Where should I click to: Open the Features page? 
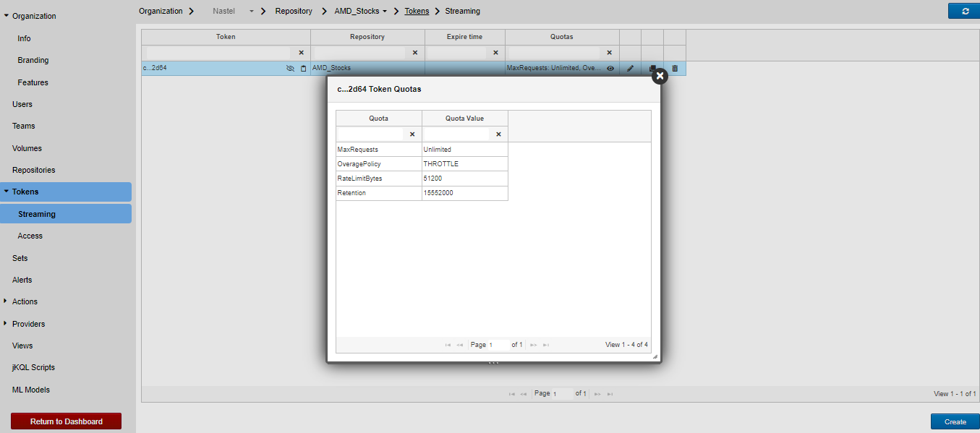(33, 82)
